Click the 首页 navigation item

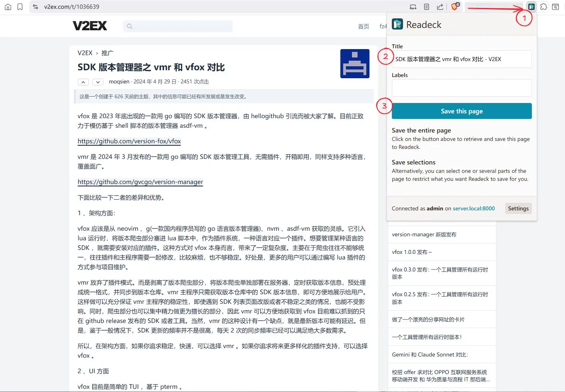point(363,26)
